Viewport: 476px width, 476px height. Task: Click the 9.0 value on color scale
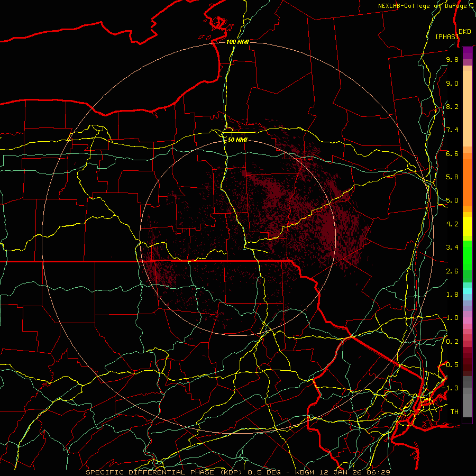pyautogui.click(x=452, y=83)
